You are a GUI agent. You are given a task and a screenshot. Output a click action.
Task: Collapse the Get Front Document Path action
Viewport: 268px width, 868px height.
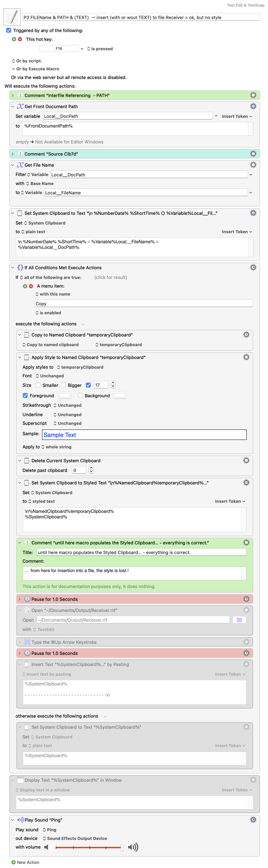pos(12,107)
